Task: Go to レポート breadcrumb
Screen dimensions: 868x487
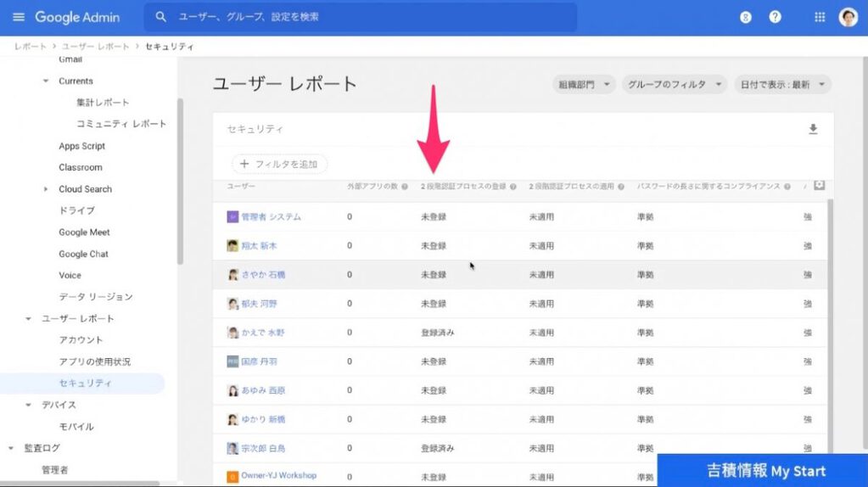Action: pos(31,47)
